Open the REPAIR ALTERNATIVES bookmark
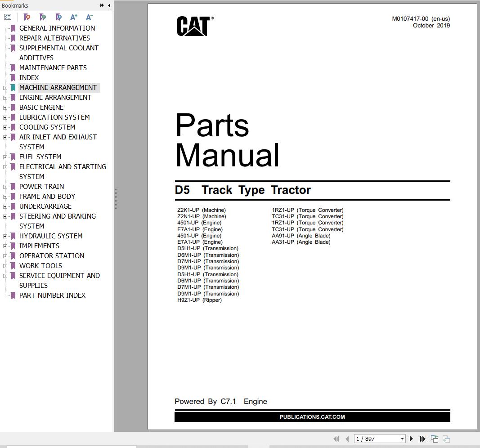 point(54,38)
